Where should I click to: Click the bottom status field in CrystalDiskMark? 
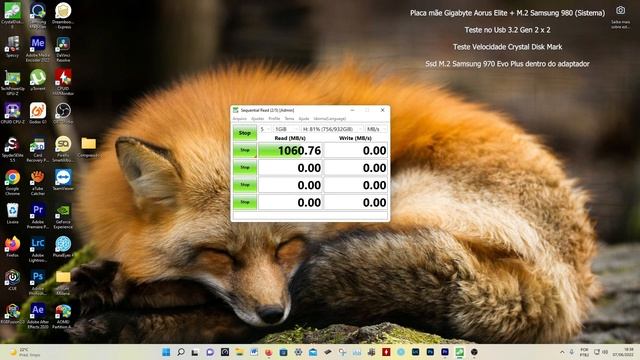pos(310,215)
